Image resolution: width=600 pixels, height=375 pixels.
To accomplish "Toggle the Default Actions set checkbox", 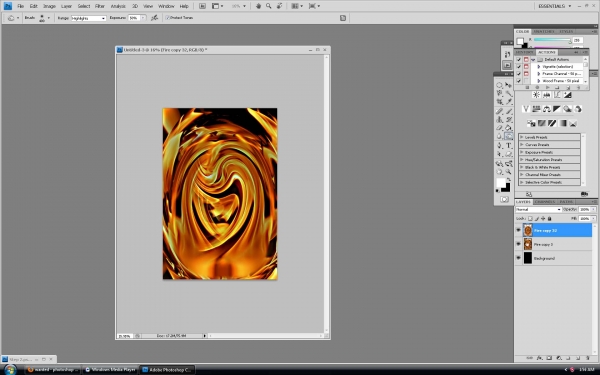I will (x=518, y=60).
